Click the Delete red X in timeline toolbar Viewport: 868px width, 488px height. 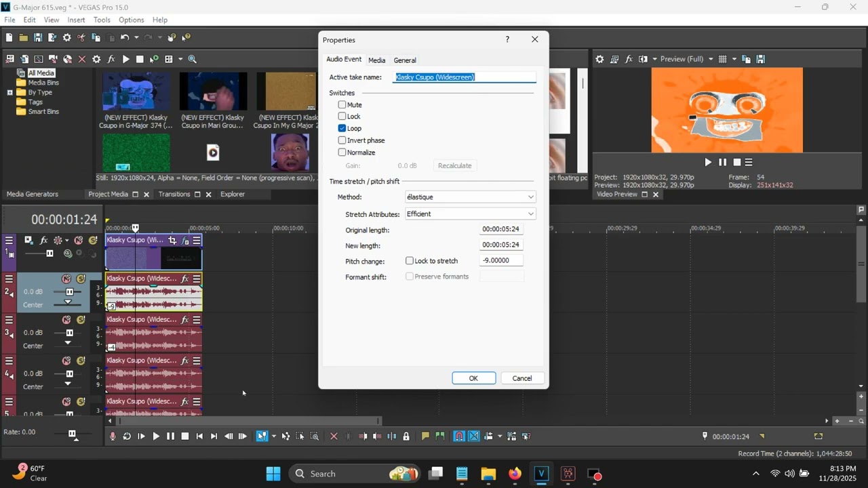coord(334,436)
